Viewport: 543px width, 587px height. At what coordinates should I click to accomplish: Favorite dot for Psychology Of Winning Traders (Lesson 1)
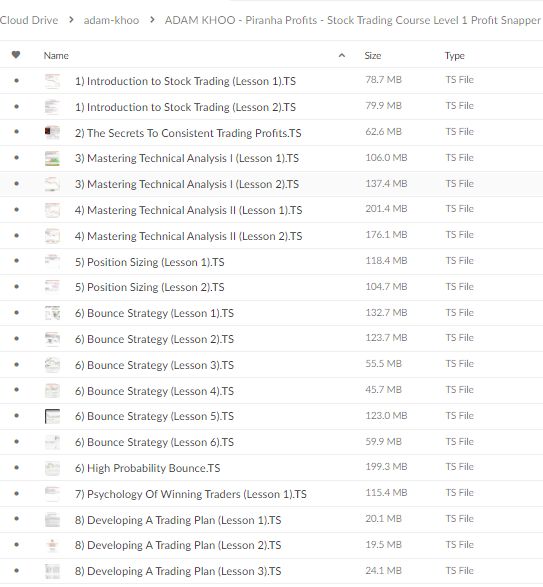click(16, 493)
